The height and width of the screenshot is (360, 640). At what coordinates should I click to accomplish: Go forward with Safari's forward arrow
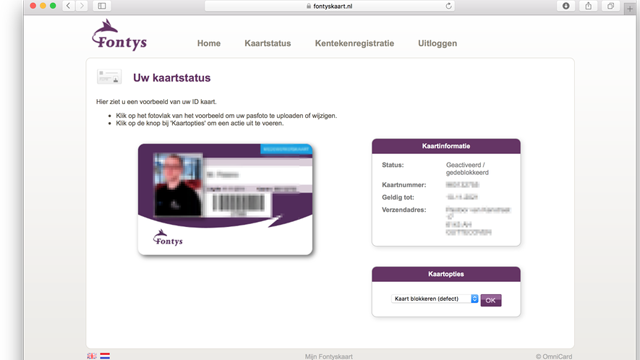(82, 6)
